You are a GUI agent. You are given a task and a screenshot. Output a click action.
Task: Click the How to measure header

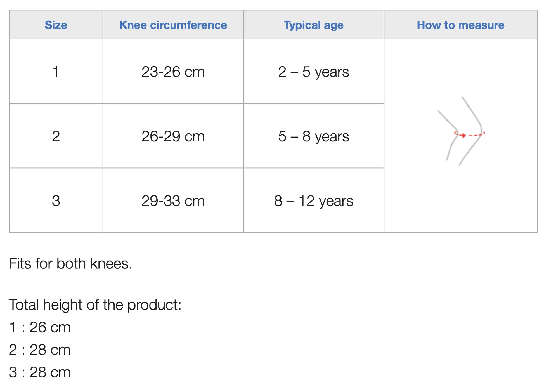click(461, 25)
